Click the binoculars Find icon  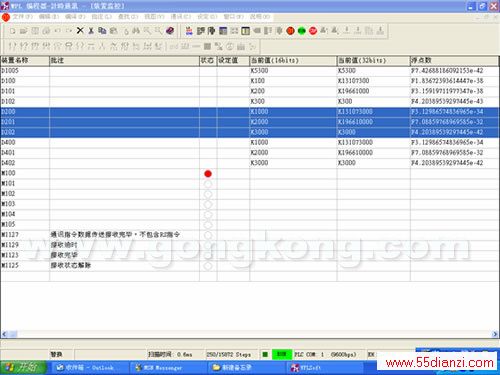(x=136, y=31)
